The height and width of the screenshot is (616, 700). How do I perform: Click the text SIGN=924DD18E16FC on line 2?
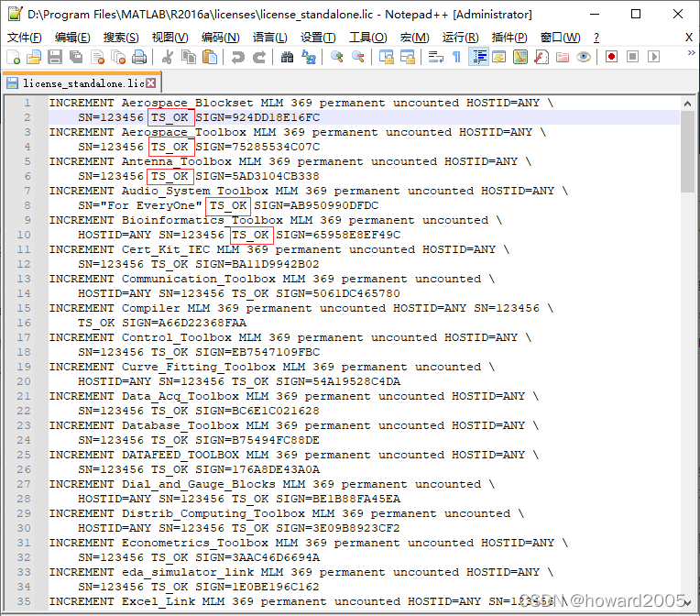click(x=257, y=117)
